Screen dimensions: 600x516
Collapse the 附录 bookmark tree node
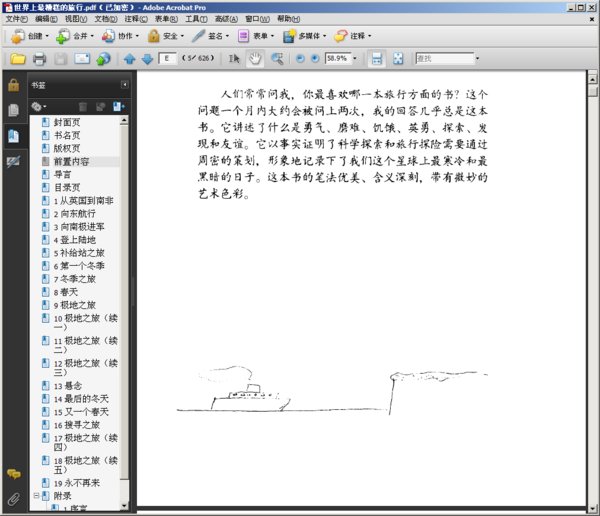tap(37, 496)
